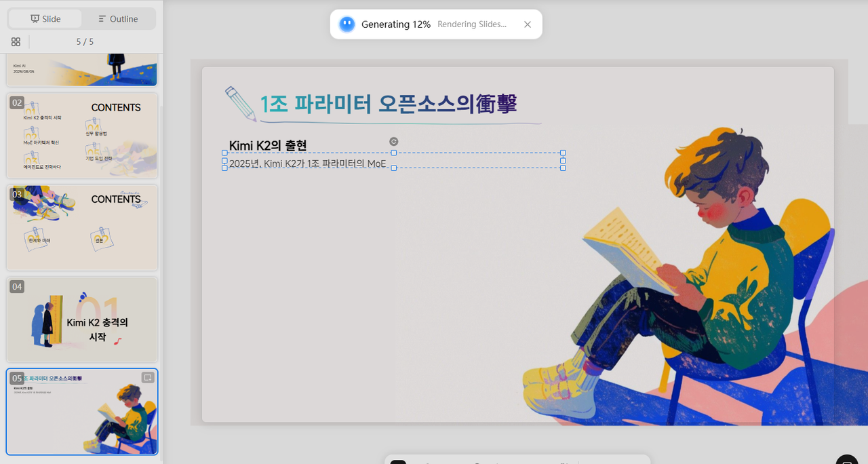Click the '5 / 5' slide counter
868x464 pixels.
[x=85, y=41]
